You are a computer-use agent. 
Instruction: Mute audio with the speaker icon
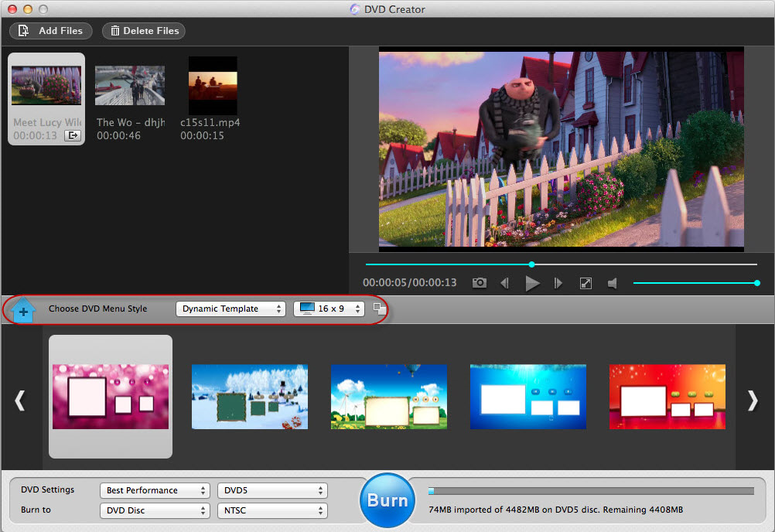click(x=613, y=284)
